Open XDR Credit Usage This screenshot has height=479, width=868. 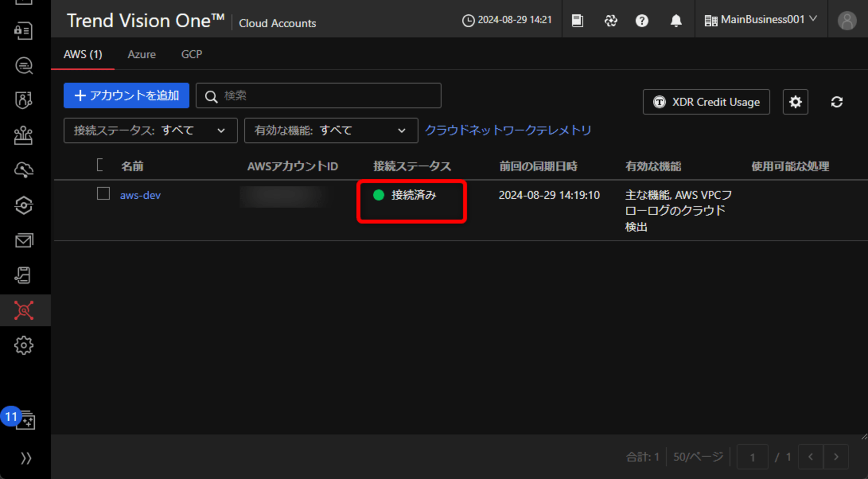[x=706, y=102]
